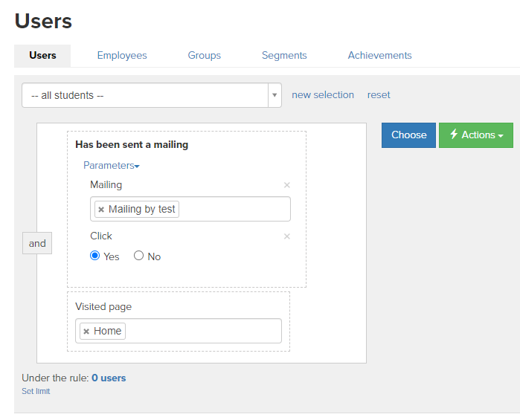Click the lightning bolt icon on Actions

click(x=454, y=135)
